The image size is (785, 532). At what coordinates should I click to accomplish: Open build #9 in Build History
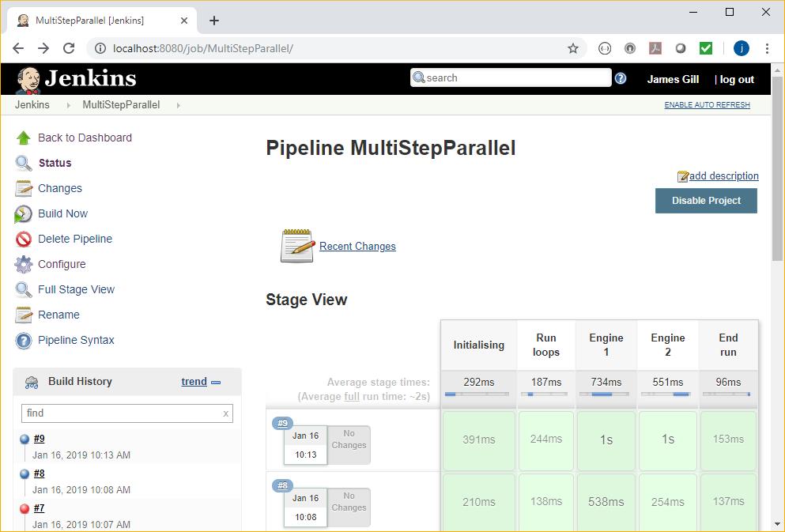click(39, 439)
